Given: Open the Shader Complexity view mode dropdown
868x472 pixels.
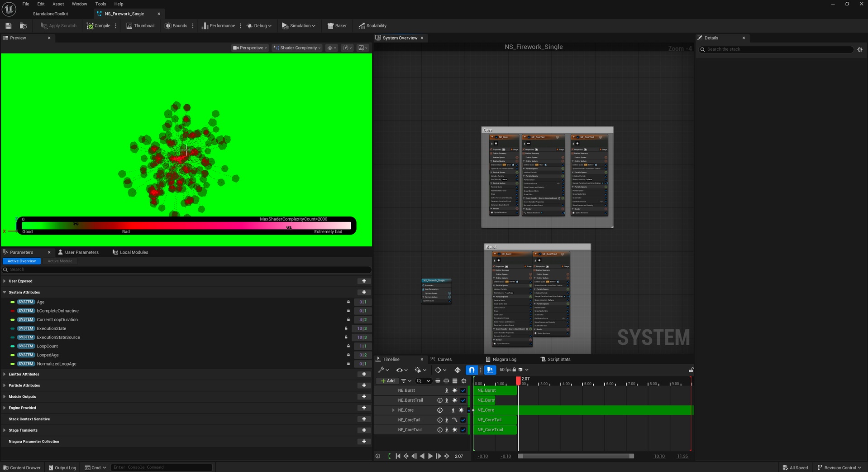Looking at the screenshot, I should click(x=298, y=48).
